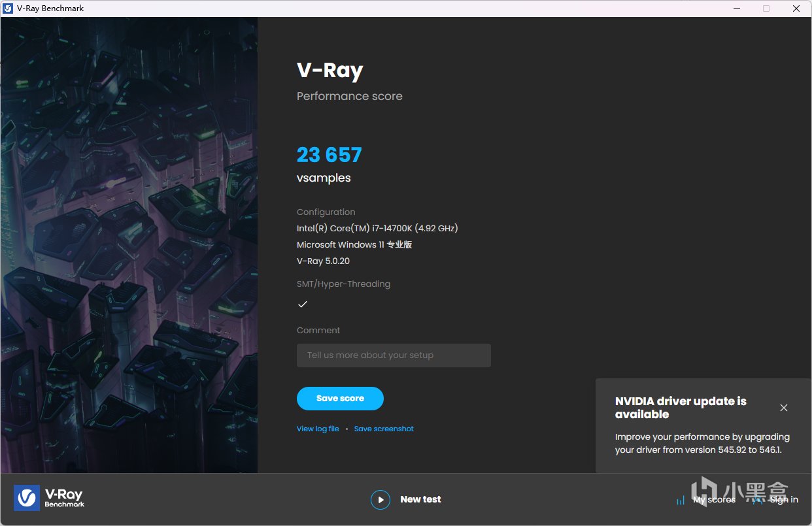Click the 23 657 performance score value
The width and height of the screenshot is (812, 526).
pos(329,155)
